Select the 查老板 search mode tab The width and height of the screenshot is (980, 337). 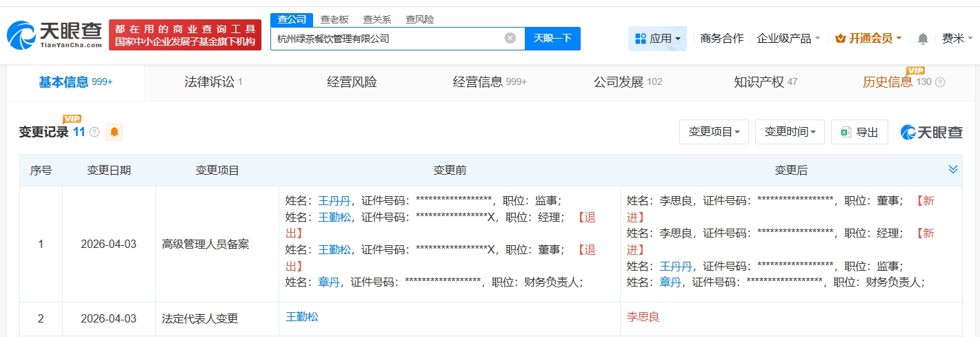pyautogui.click(x=334, y=19)
